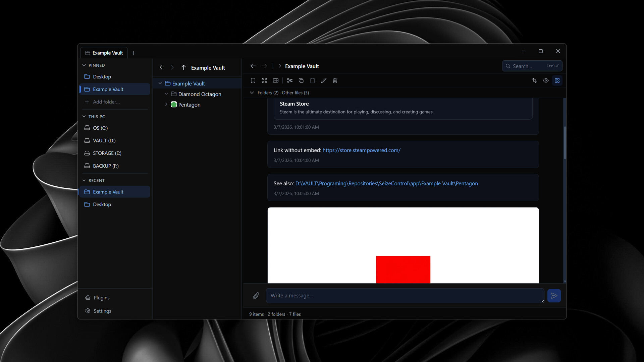Viewport: 644px width, 362px height.
Task: Click the paperclip attach icon
Action: (256, 296)
